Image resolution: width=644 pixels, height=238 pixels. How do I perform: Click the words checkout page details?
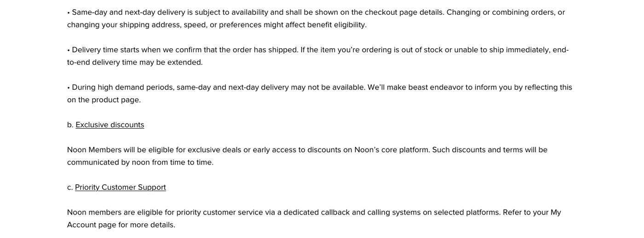(397, 12)
